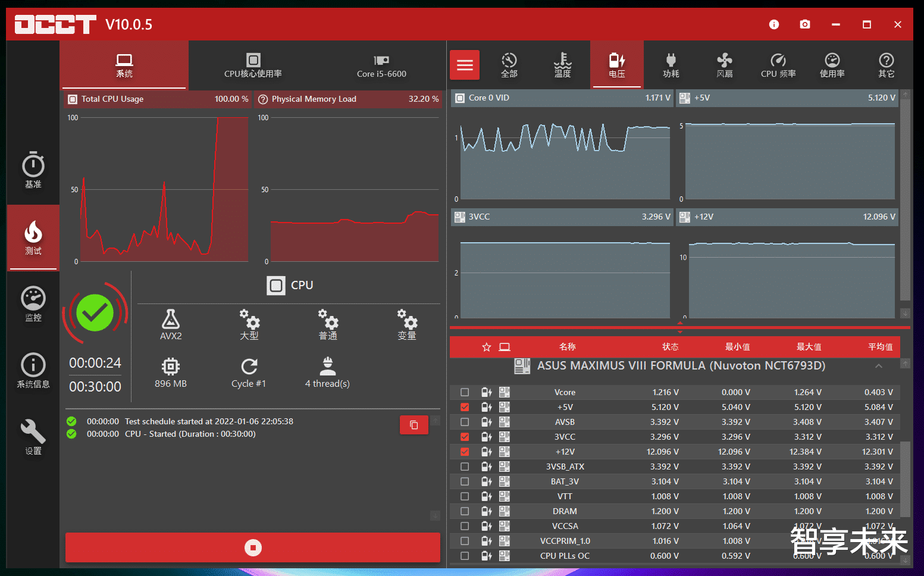The width and height of the screenshot is (924, 576).
Task: Open the red hamburger menu button
Action: (x=465, y=65)
